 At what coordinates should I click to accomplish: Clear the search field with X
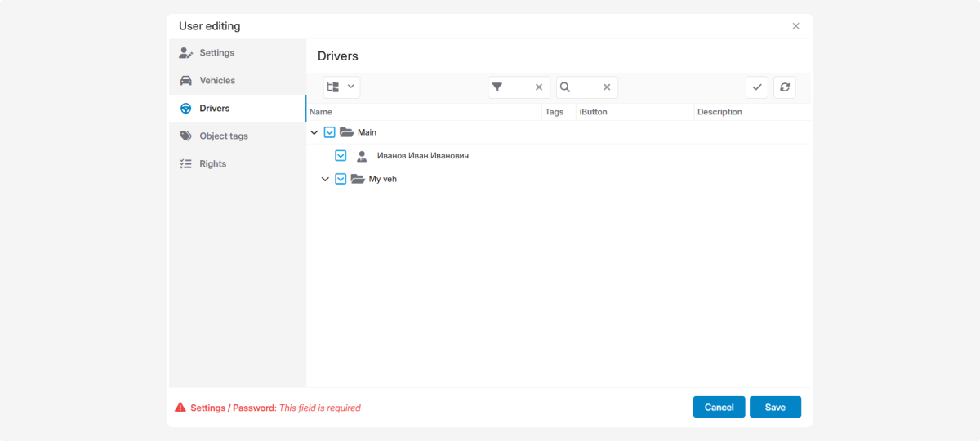pos(607,87)
